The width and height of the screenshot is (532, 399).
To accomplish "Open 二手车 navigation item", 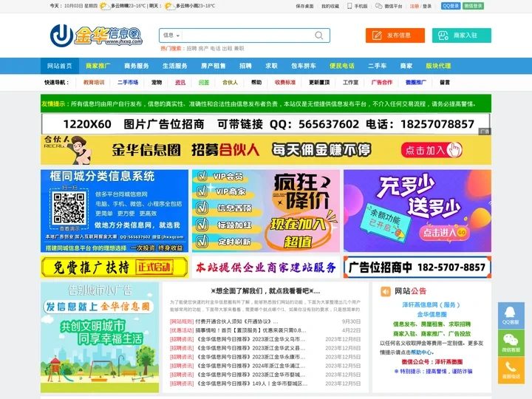I will pyautogui.click(x=377, y=66).
